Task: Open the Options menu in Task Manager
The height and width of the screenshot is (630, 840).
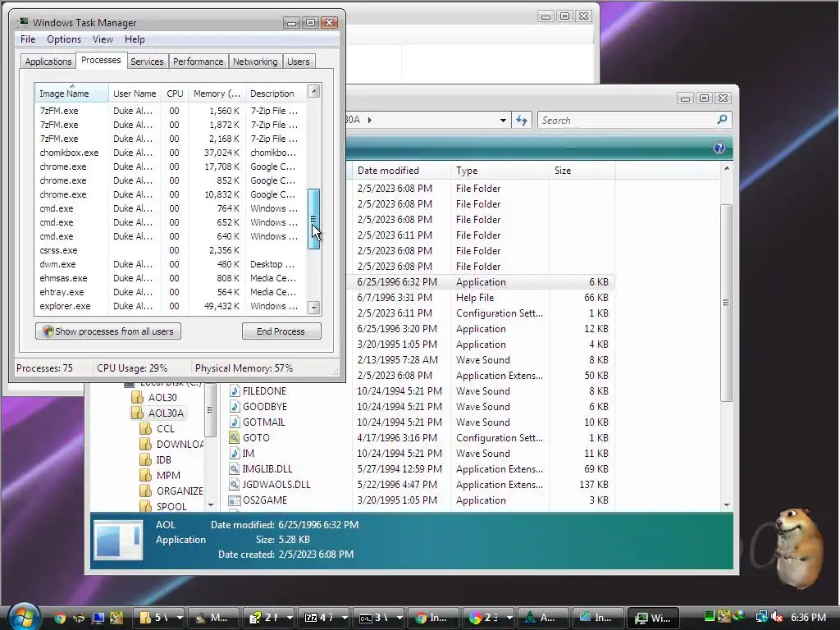Action: pos(64,39)
